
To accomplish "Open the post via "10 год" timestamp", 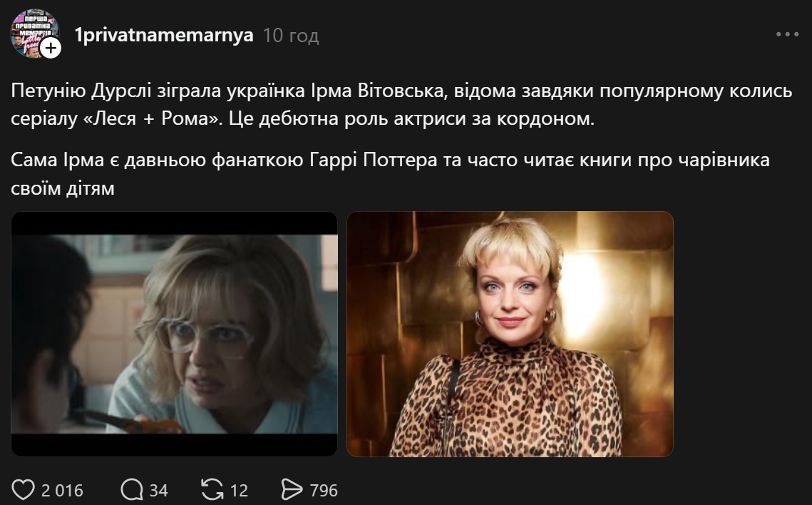I will (x=291, y=35).
